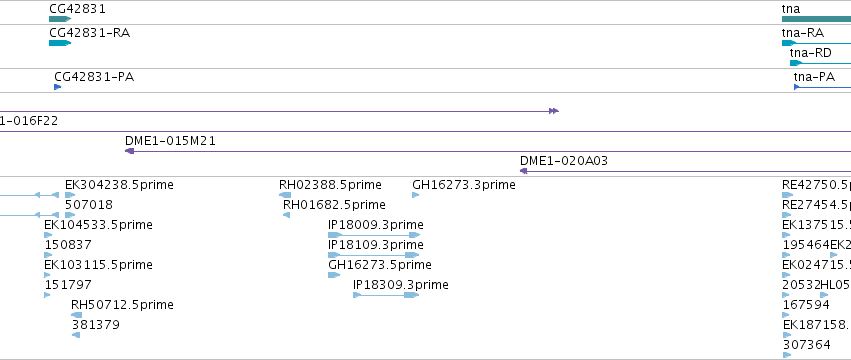
Task: Click the tna gene bar
Action: [816, 19]
